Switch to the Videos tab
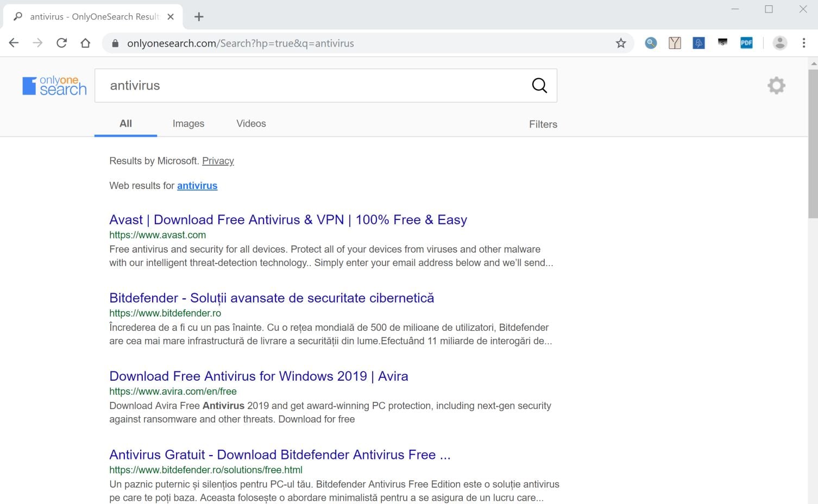The image size is (818, 504). coord(251,124)
